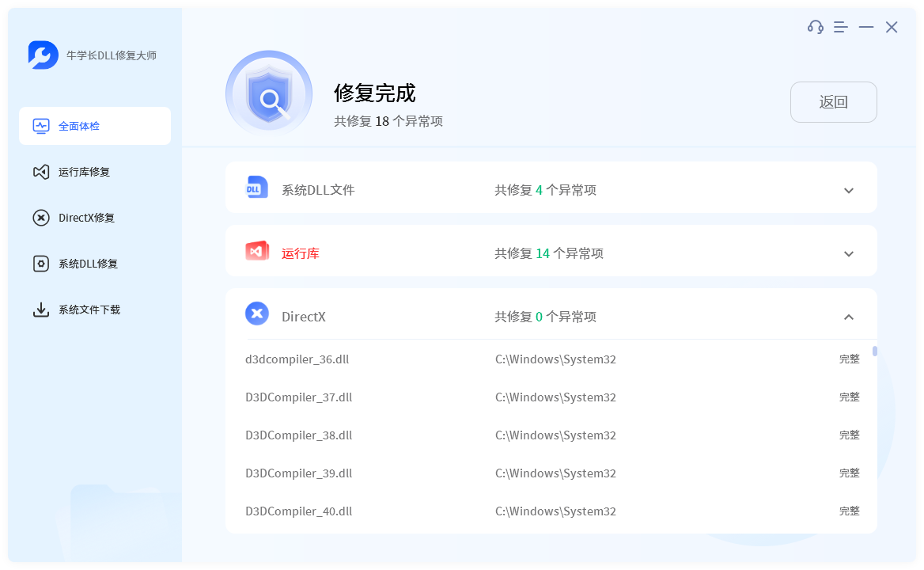Click the headset support icon
Screen dimensions: 924x570
point(815,26)
